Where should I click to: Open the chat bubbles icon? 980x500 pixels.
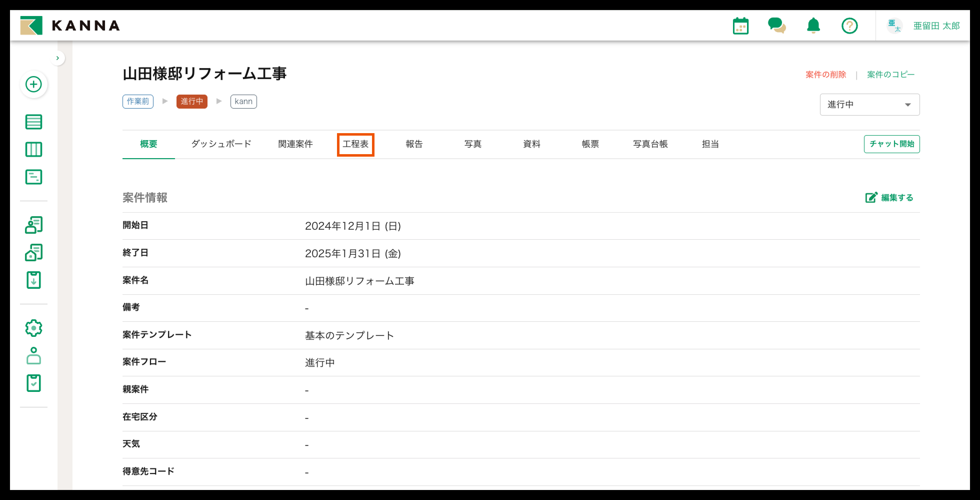point(776,26)
